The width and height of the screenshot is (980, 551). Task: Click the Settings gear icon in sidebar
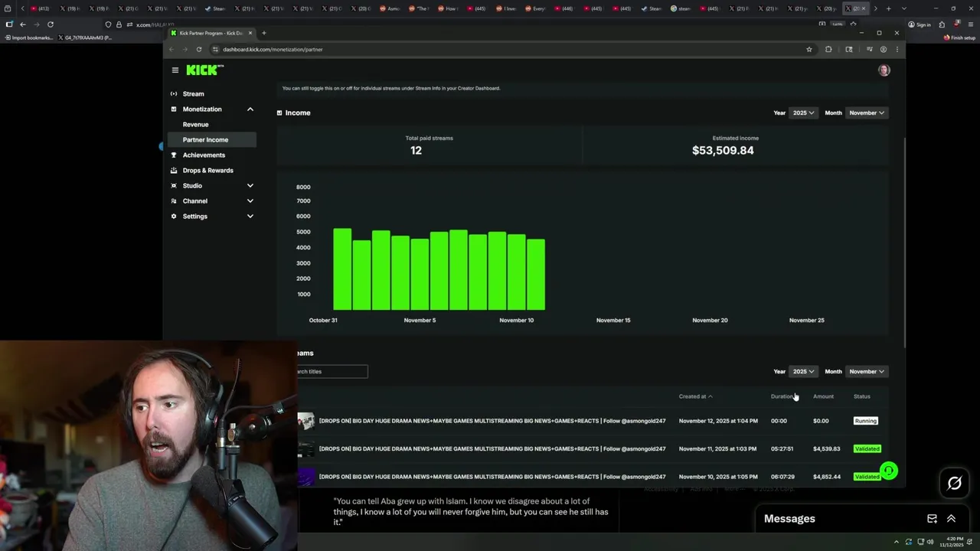tap(174, 217)
